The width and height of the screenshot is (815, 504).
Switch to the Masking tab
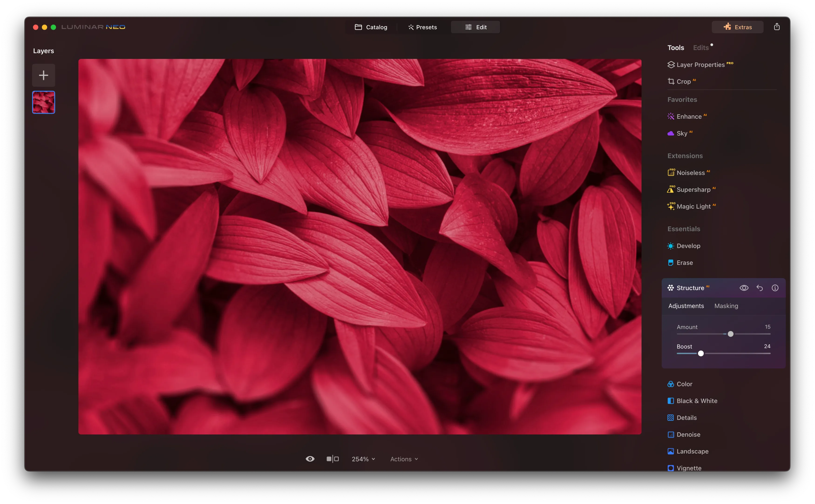pyautogui.click(x=726, y=306)
